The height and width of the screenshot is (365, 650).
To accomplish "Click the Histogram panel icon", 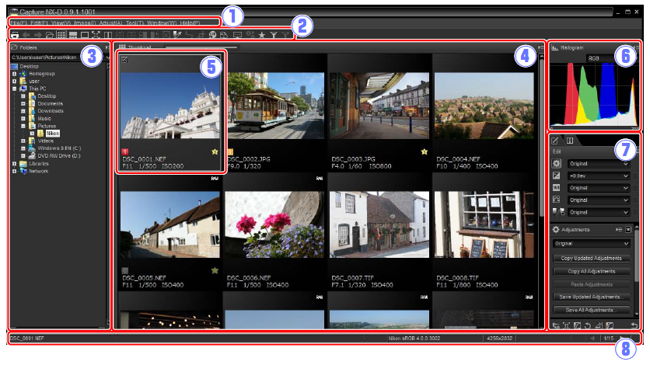I will click(x=555, y=48).
